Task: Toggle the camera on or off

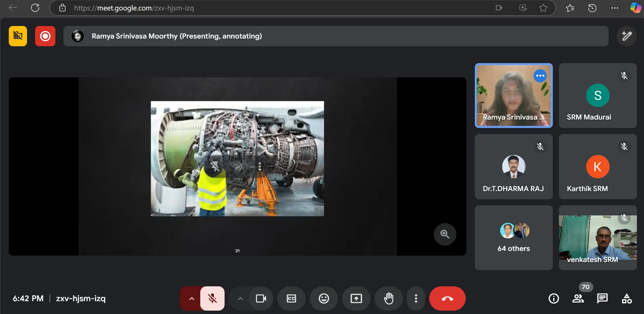Action: (x=261, y=298)
